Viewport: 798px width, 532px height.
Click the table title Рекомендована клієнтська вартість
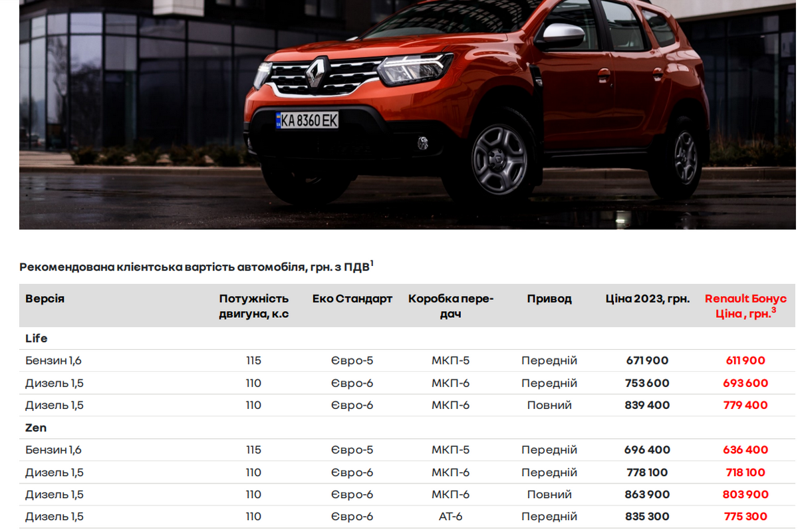(x=194, y=267)
